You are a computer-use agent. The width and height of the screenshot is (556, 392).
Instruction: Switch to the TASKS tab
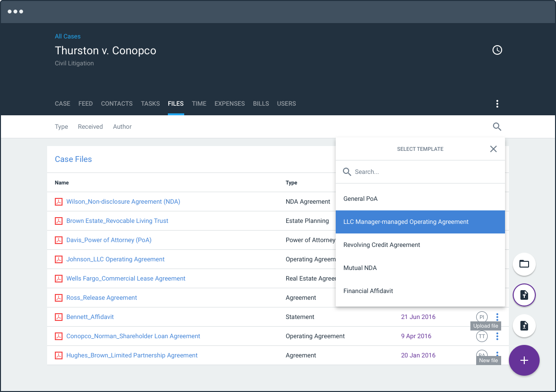(x=151, y=103)
